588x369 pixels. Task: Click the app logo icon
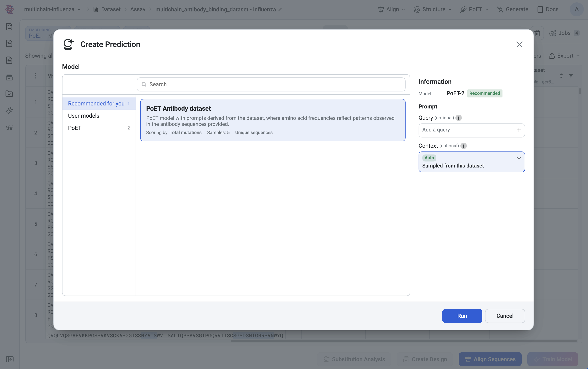pyautogui.click(x=10, y=10)
